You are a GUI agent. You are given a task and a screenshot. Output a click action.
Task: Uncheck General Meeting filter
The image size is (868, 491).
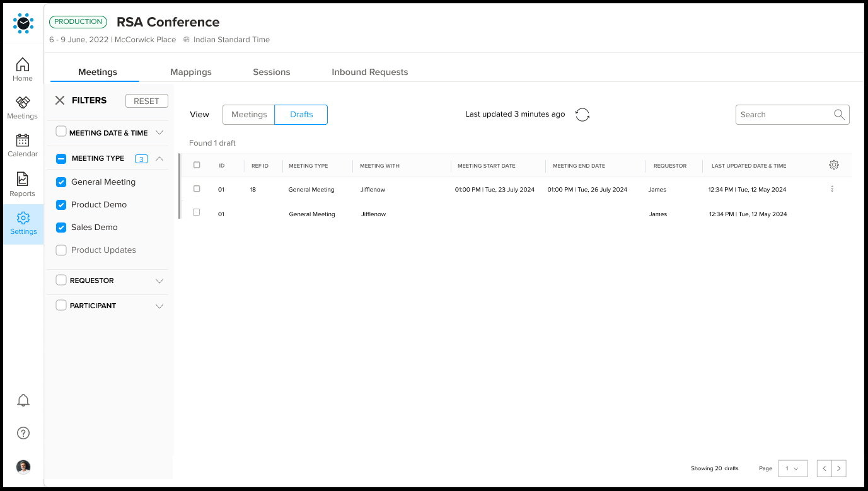click(61, 182)
